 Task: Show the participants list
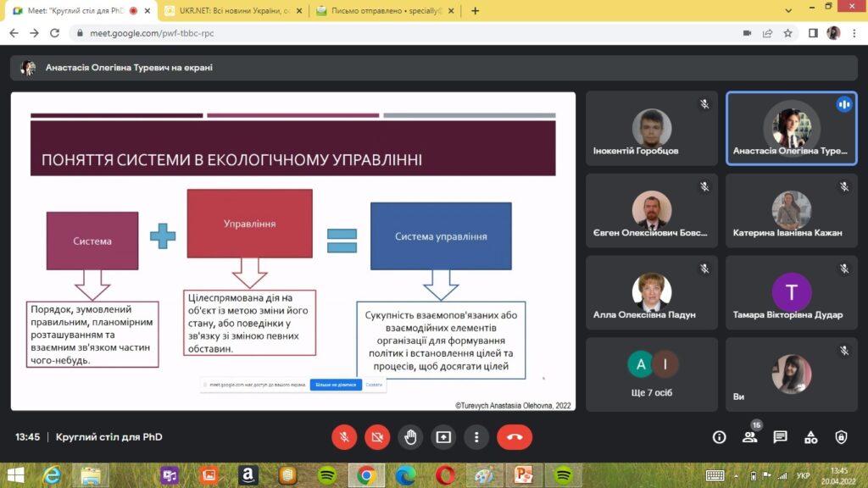point(749,437)
